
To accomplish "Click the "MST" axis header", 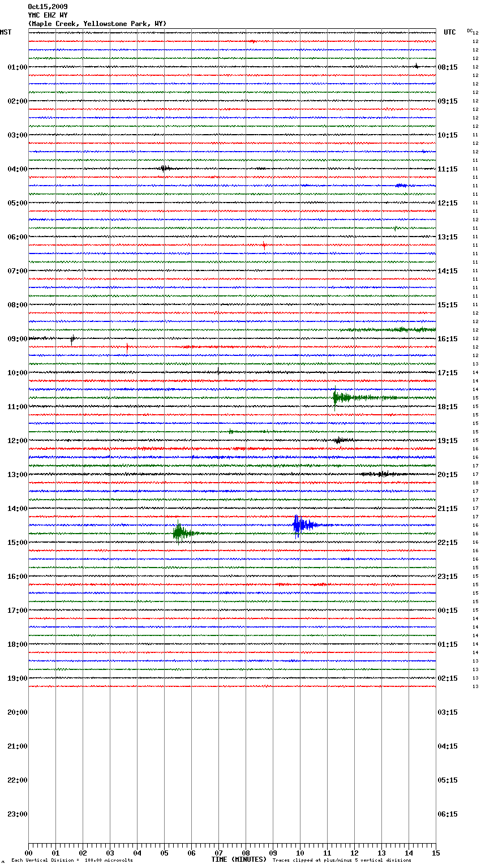I will [x=6, y=32].
